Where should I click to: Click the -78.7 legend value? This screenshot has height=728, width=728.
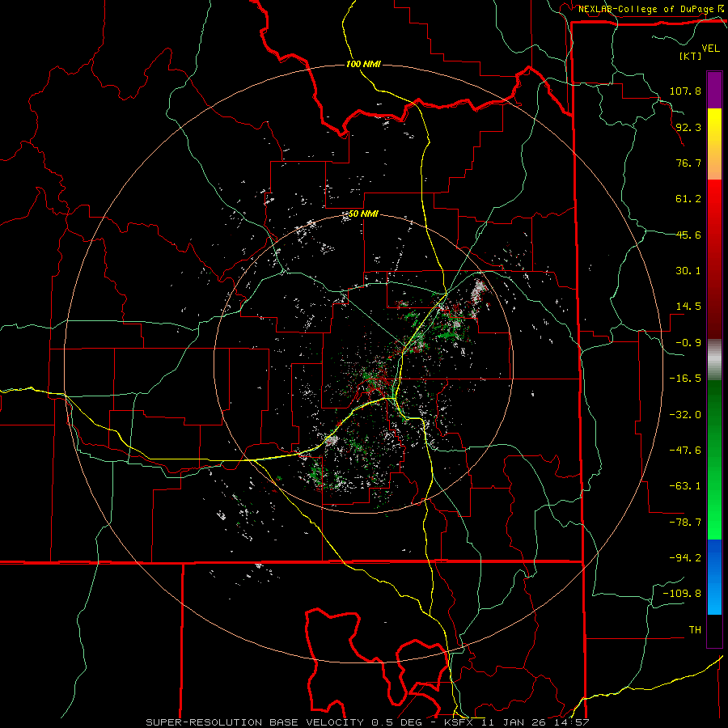coord(685,523)
